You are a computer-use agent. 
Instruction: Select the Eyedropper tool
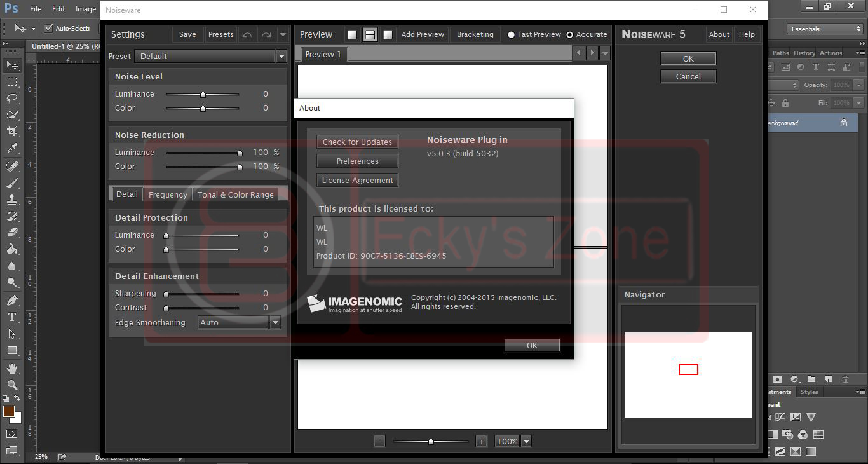coord(12,148)
